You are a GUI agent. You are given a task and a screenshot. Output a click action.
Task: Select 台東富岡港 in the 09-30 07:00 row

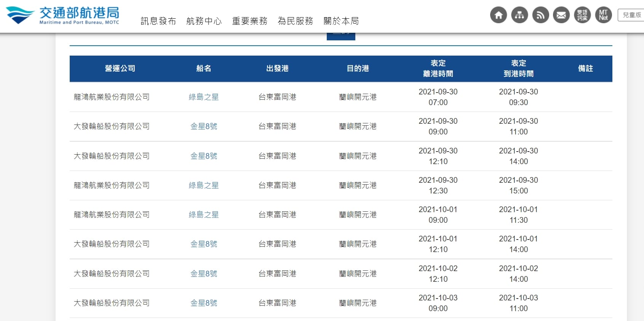coord(277,97)
